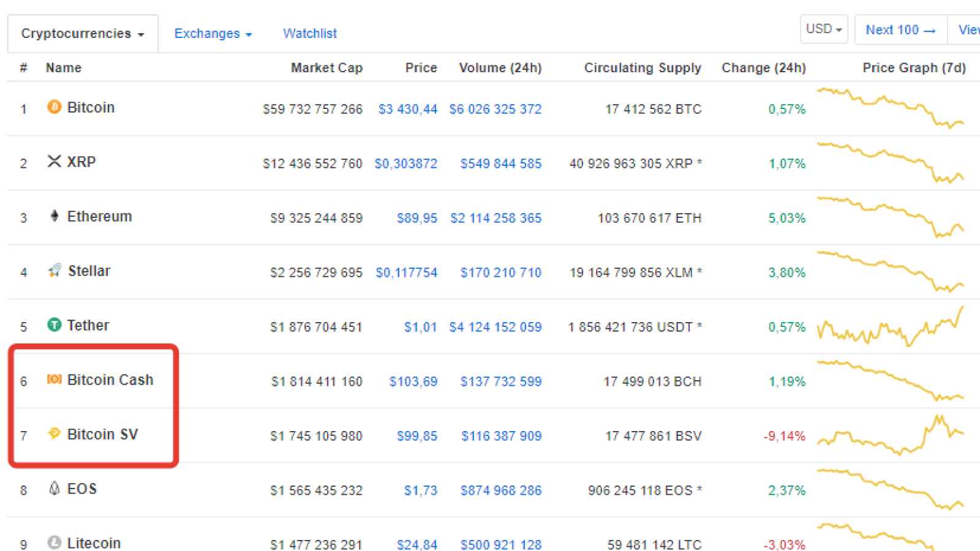Click Bitcoin Cash volume $137 732 599
The width and height of the screenshot is (980, 551).
pos(501,382)
